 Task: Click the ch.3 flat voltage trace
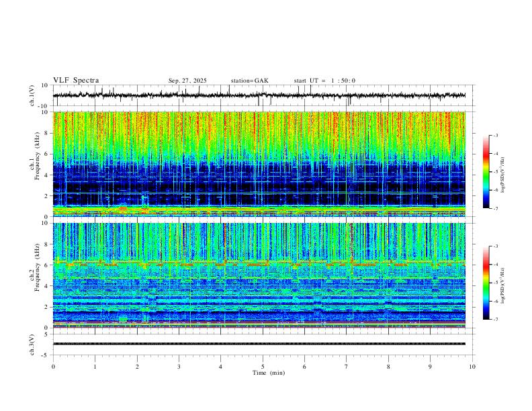(259, 344)
